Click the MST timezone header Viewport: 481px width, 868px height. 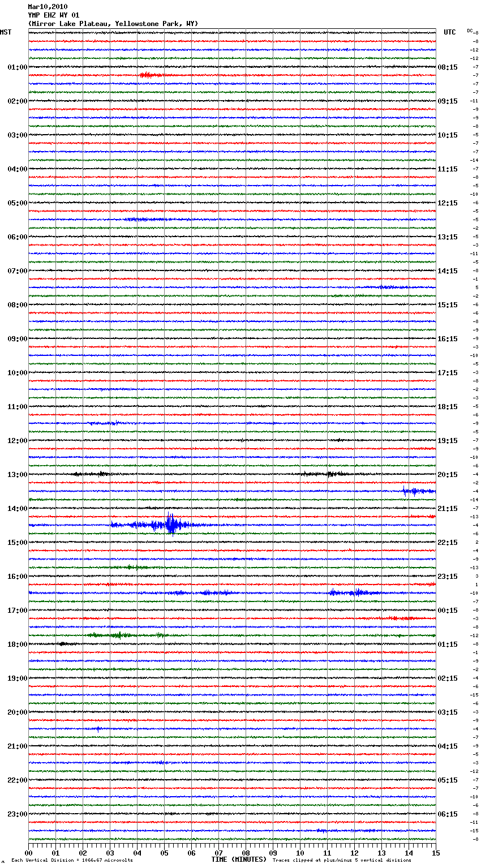pyautogui.click(x=6, y=32)
